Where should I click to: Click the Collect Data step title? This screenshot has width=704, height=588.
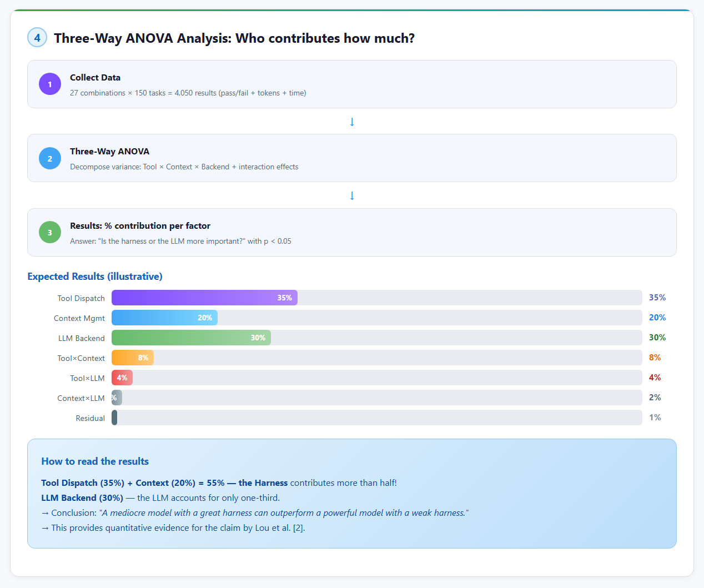click(95, 78)
